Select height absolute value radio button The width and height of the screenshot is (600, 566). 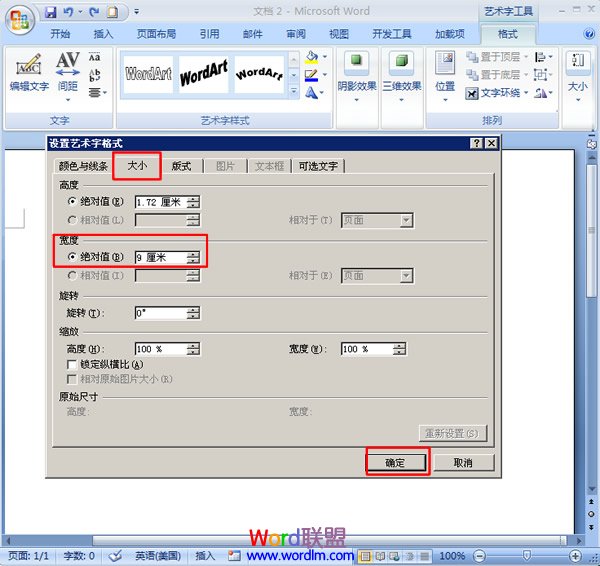point(72,201)
